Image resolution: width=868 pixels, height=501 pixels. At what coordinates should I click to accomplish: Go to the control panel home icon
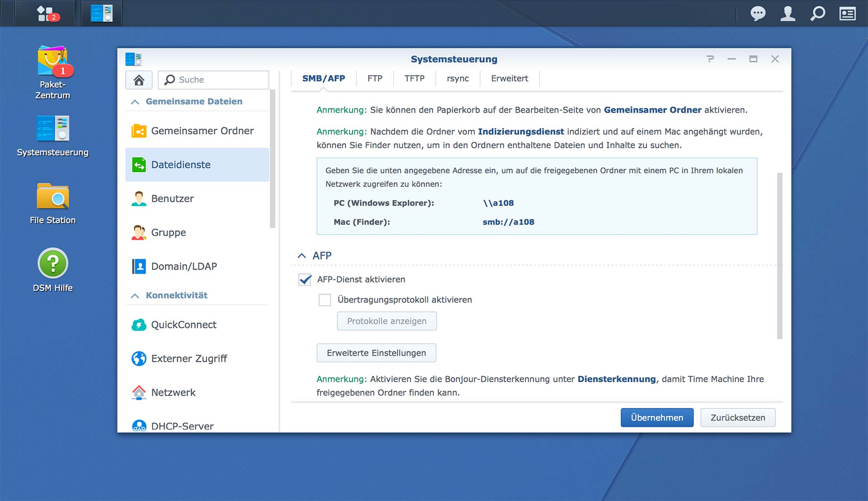(139, 80)
